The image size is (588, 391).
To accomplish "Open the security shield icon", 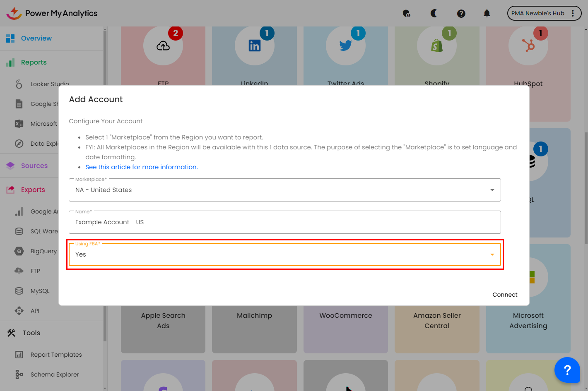I will coord(406,13).
